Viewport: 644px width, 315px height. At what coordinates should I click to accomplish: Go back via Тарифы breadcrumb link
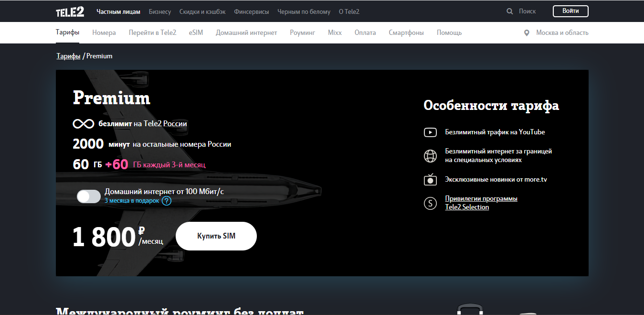pos(68,56)
